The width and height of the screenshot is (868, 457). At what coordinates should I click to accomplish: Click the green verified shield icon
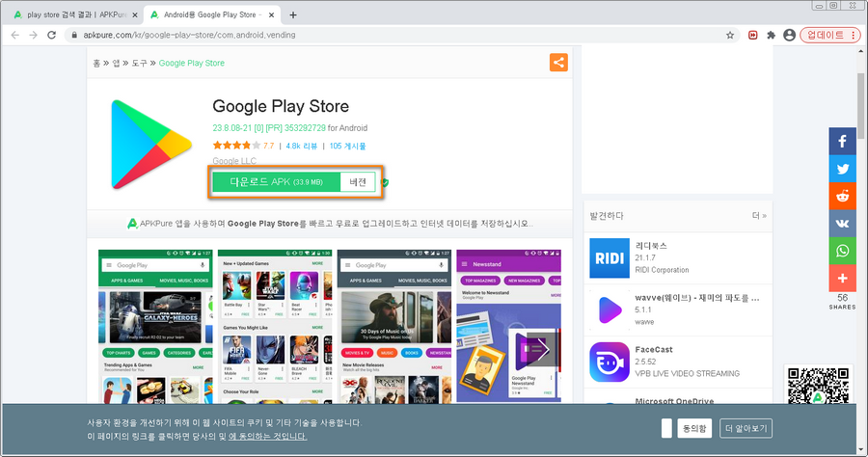point(385,182)
